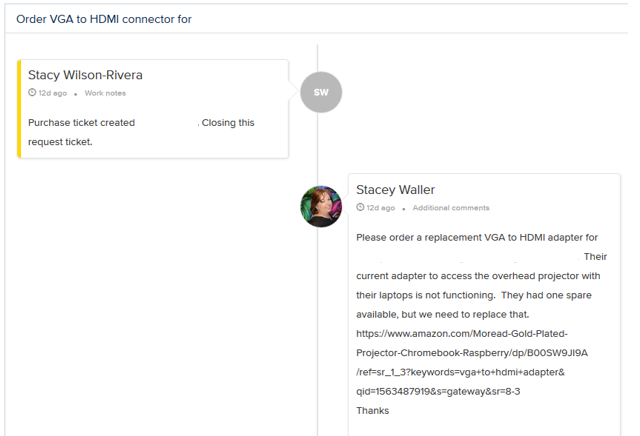The width and height of the screenshot is (640, 436).
Task: Click the 'Purchase ticket created' note text
Action: point(81,123)
